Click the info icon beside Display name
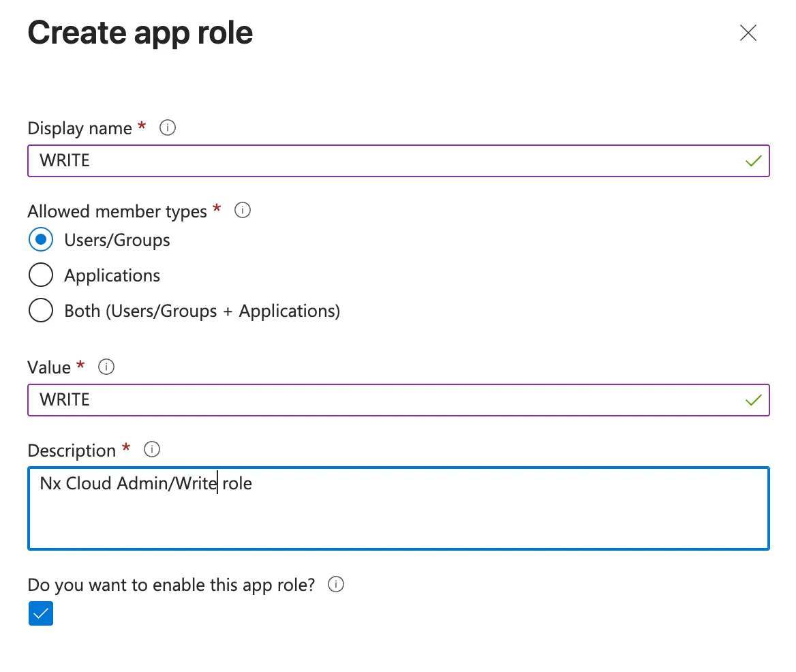Image resolution: width=796 pixels, height=672 pixels. click(x=168, y=127)
